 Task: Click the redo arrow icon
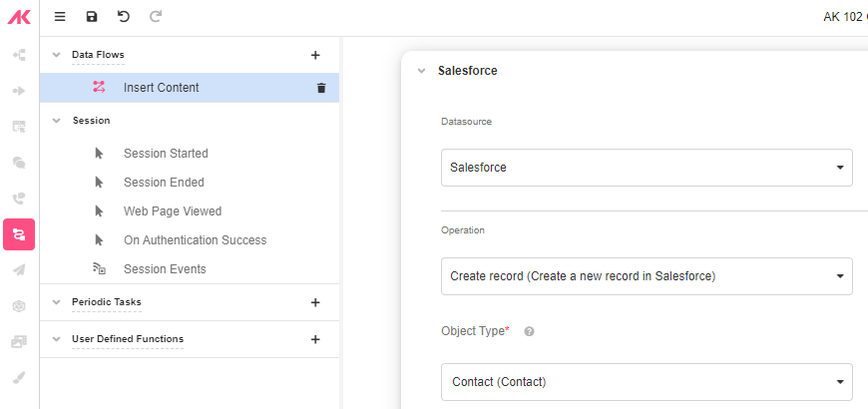[x=156, y=17]
